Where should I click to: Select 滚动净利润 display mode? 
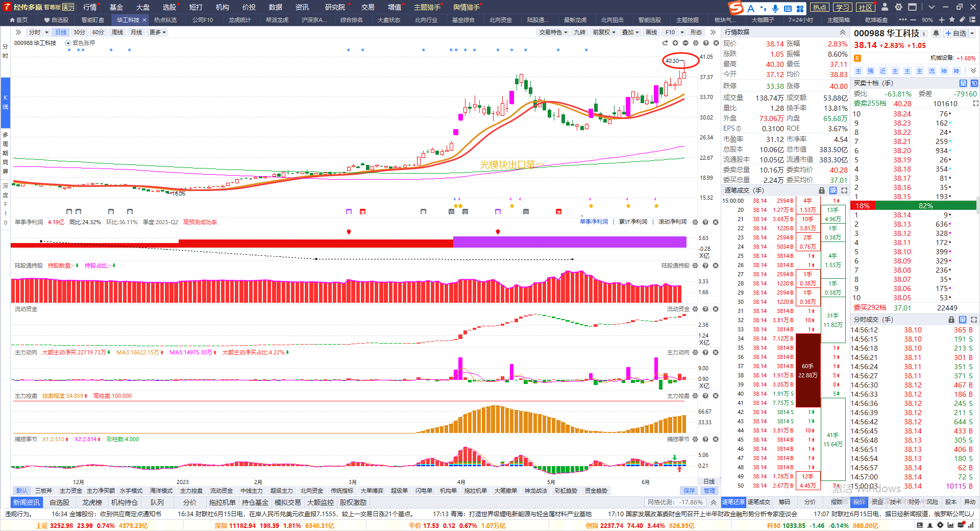(x=672, y=222)
